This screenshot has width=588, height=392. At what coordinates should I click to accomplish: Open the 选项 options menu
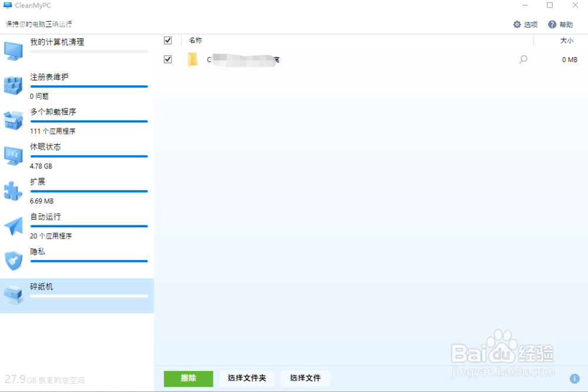[x=525, y=25]
